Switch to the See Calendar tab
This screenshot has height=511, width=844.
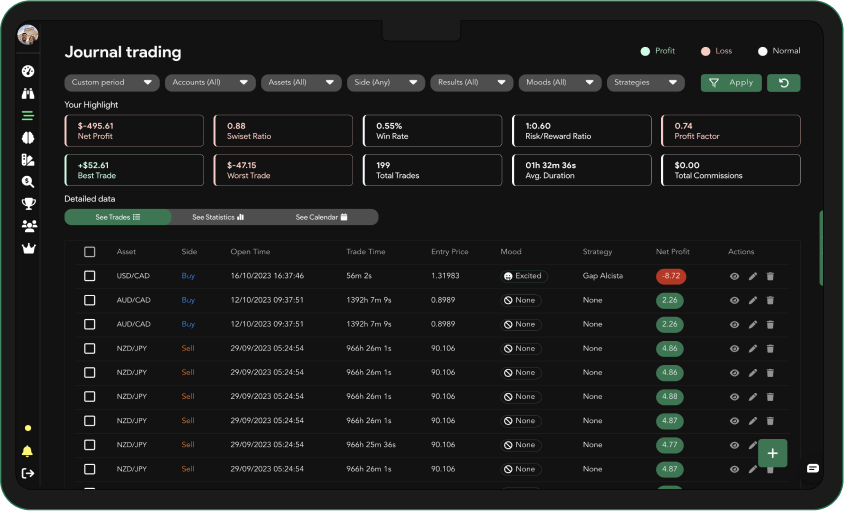[x=321, y=217]
